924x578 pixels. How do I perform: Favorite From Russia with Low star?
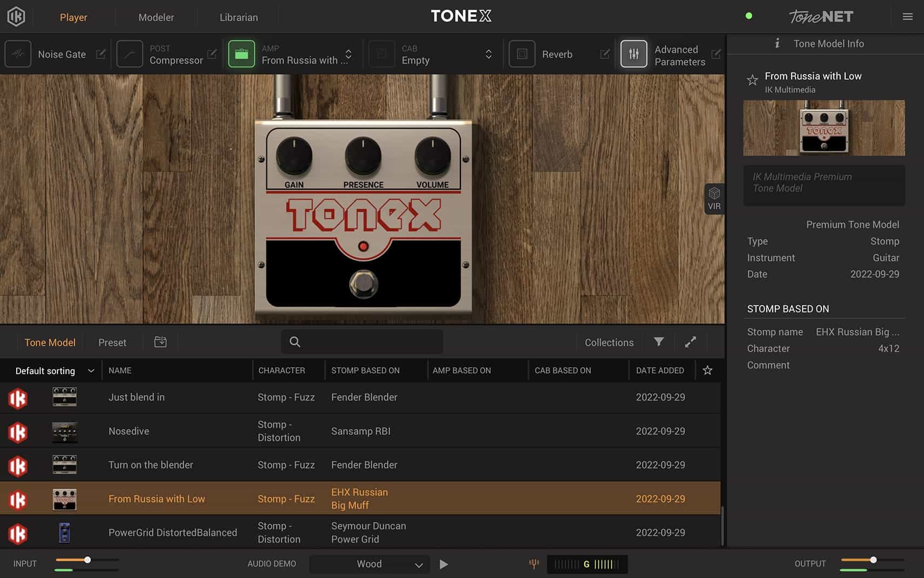pos(752,81)
